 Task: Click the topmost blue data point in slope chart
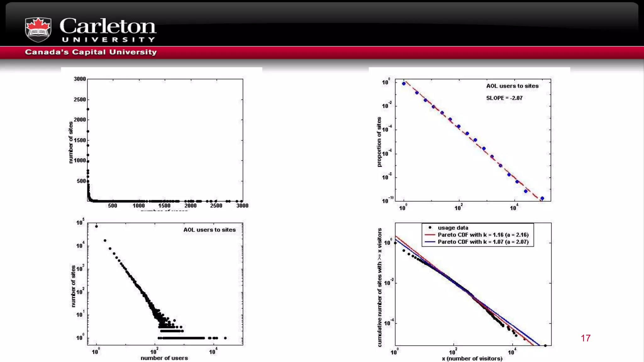coord(404,84)
